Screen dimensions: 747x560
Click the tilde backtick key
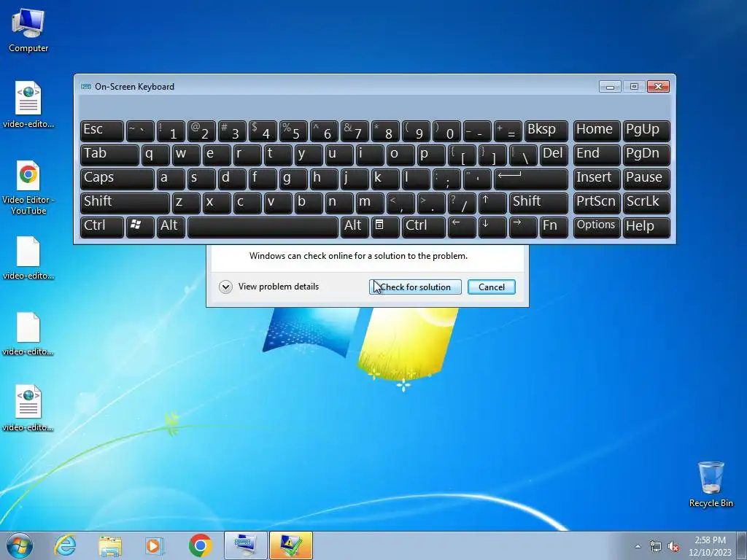(140, 131)
